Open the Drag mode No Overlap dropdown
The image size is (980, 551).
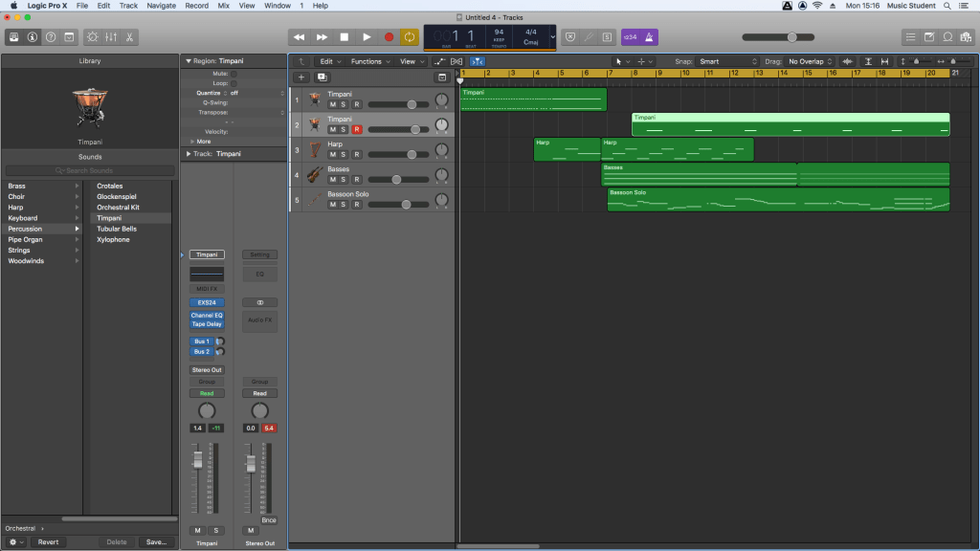[809, 61]
